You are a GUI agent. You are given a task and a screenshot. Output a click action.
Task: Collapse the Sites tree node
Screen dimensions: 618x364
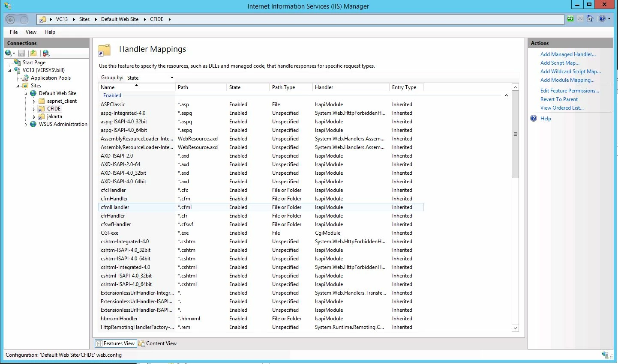pos(18,86)
